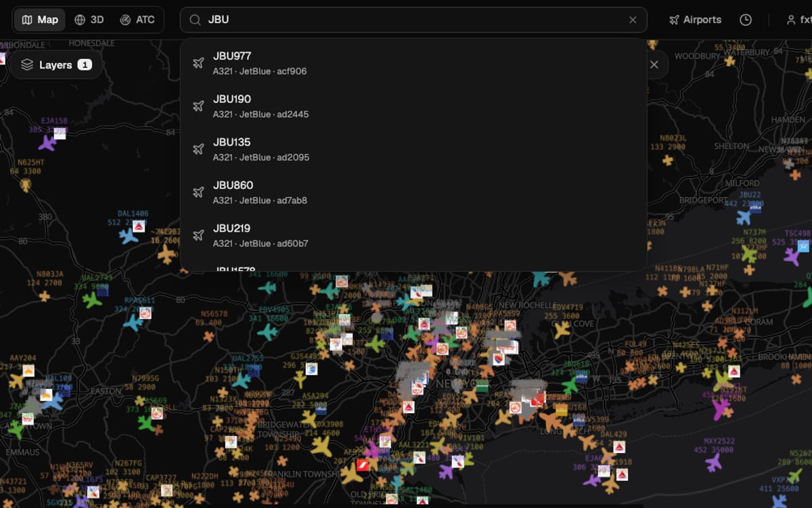Click the plane icon beside JBU135
Screen dimensions: 812x508
198,149
